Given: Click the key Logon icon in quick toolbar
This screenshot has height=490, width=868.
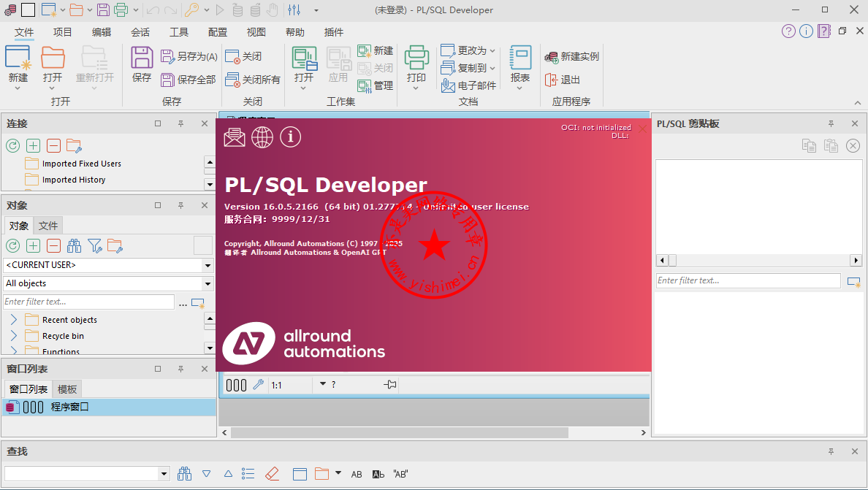Looking at the screenshot, I should pos(191,10).
